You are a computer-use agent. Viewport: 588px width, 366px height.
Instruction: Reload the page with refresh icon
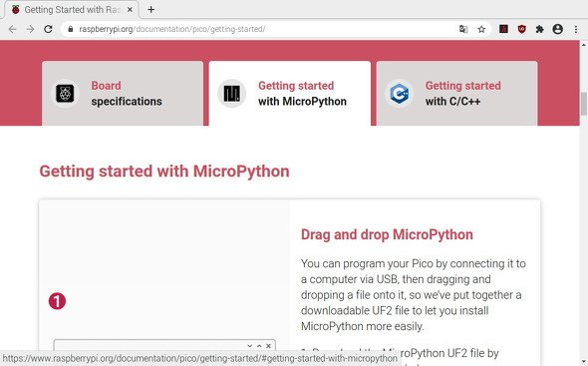tap(48, 29)
